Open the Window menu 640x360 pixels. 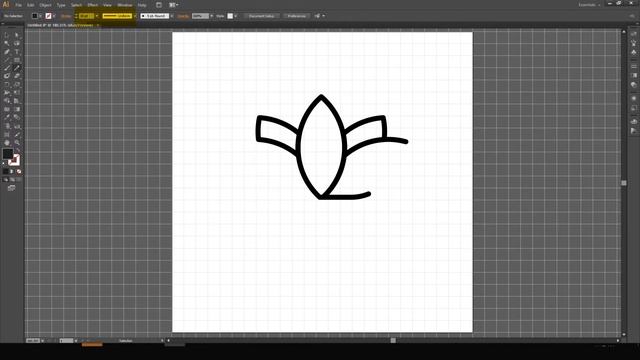[125, 5]
